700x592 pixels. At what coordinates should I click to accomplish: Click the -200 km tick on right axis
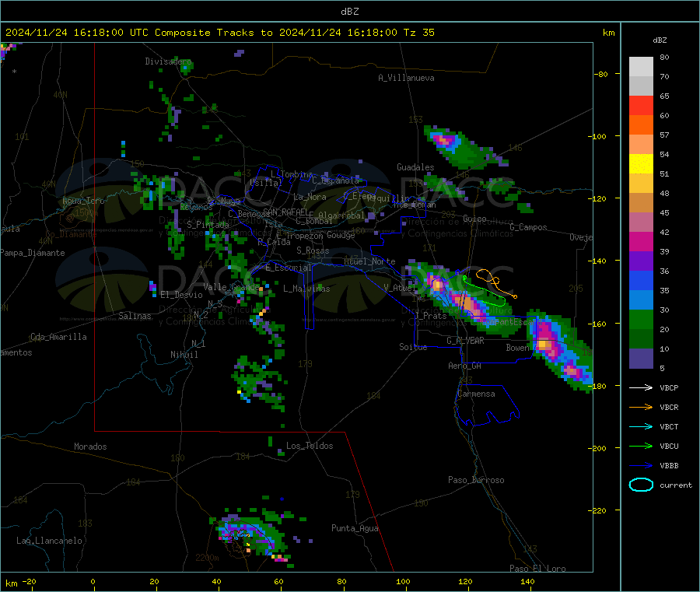tap(599, 448)
